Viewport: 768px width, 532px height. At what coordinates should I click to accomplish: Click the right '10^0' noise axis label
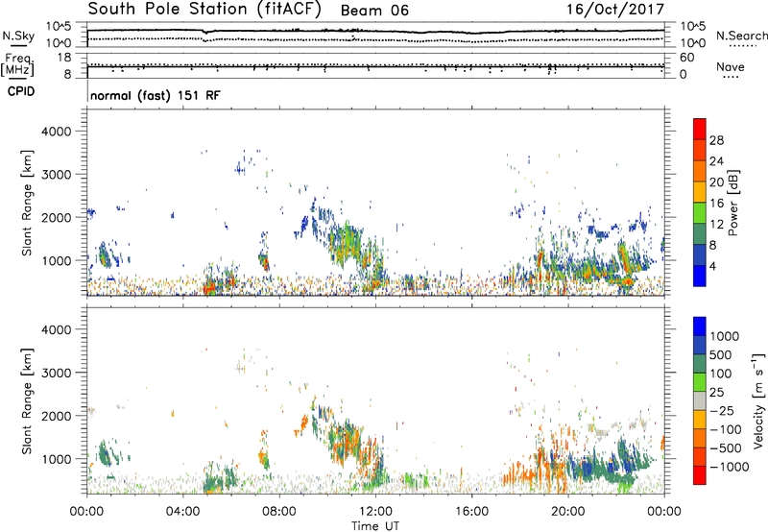pos(693,43)
